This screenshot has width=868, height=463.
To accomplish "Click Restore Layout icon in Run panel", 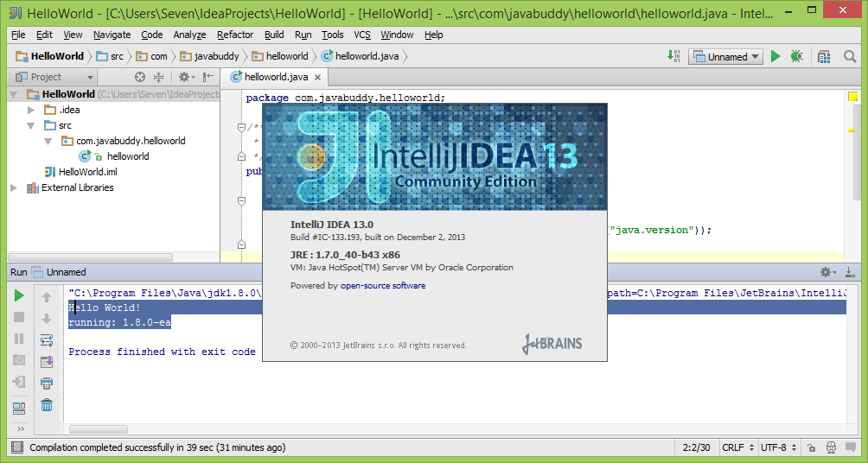I will point(19,409).
